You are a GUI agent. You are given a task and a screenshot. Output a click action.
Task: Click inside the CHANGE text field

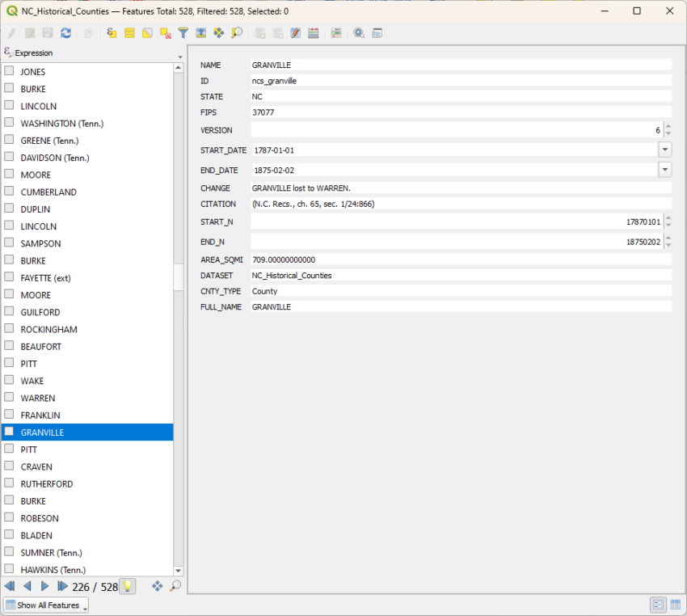coord(453,188)
